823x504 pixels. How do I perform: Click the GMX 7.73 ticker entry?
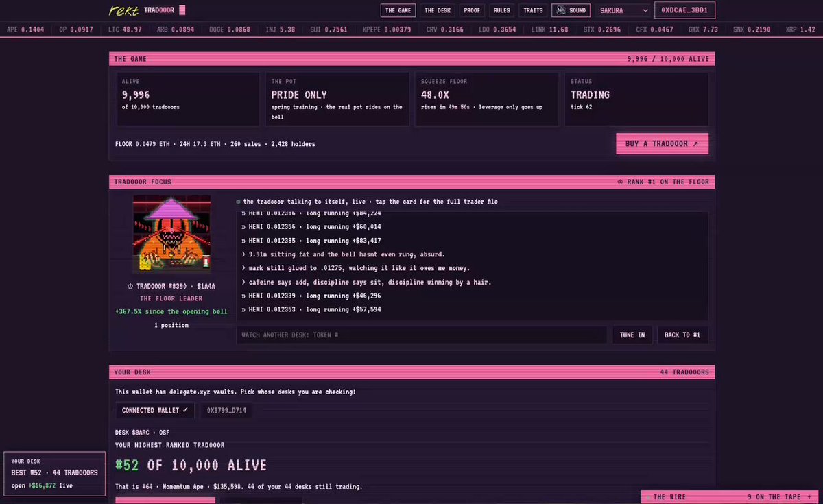[702, 29]
